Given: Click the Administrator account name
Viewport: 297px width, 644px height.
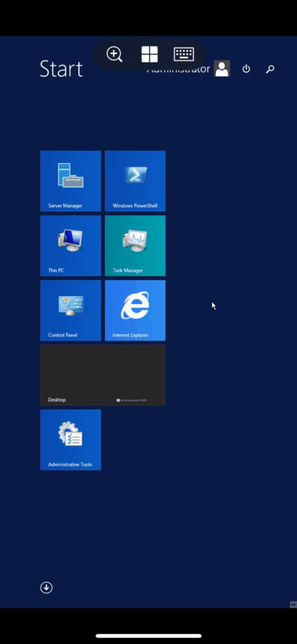Looking at the screenshot, I should tap(178, 69).
